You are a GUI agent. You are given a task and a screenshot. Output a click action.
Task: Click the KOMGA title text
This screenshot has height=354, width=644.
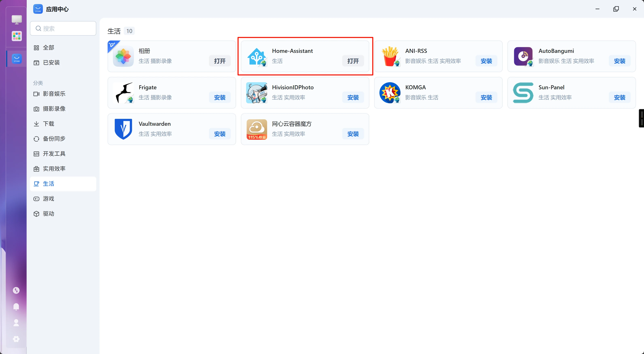tap(415, 87)
